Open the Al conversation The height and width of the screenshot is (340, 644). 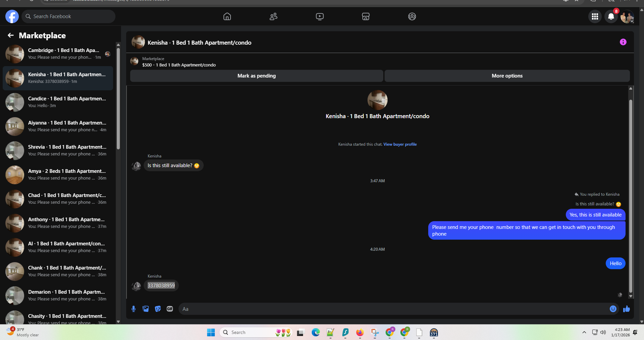(58, 247)
